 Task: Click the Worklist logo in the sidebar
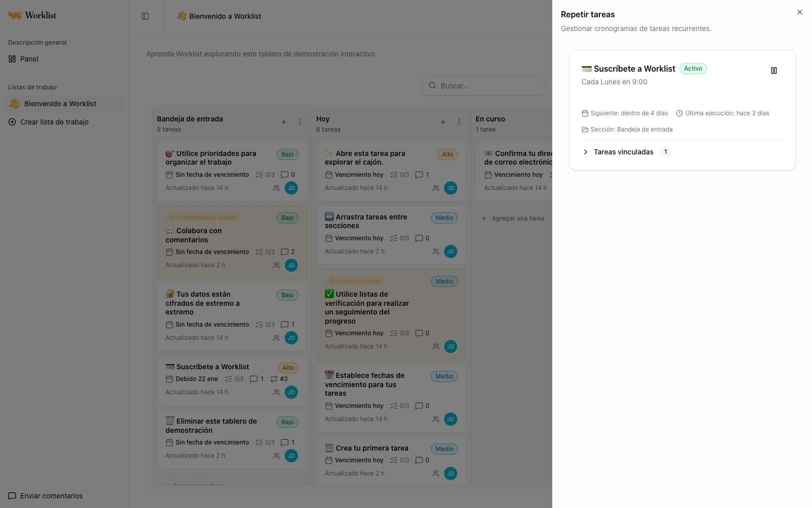32,15
